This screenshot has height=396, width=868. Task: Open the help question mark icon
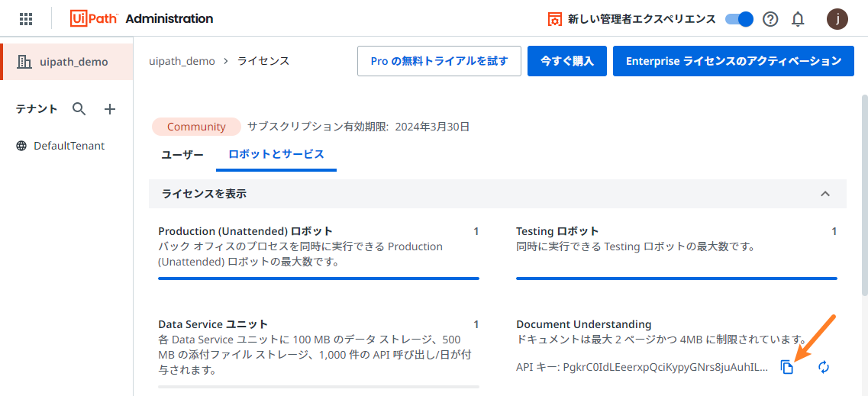coord(770,19)
